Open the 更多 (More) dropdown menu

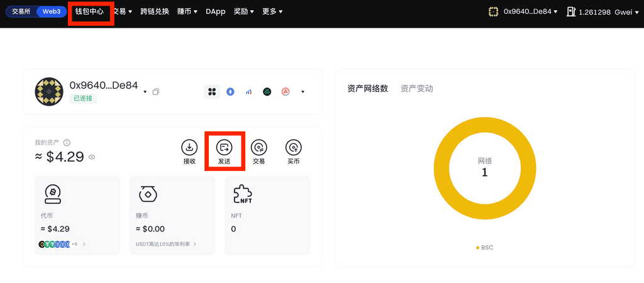tap(272, 11)
